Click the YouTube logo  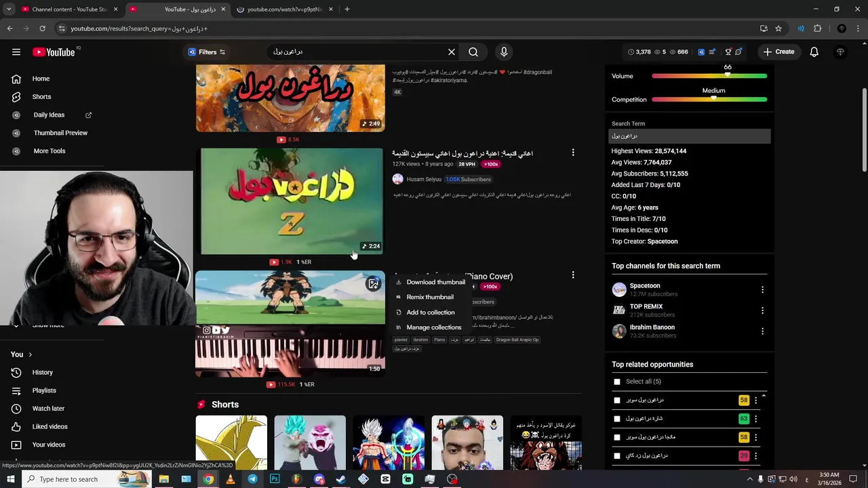54,52
